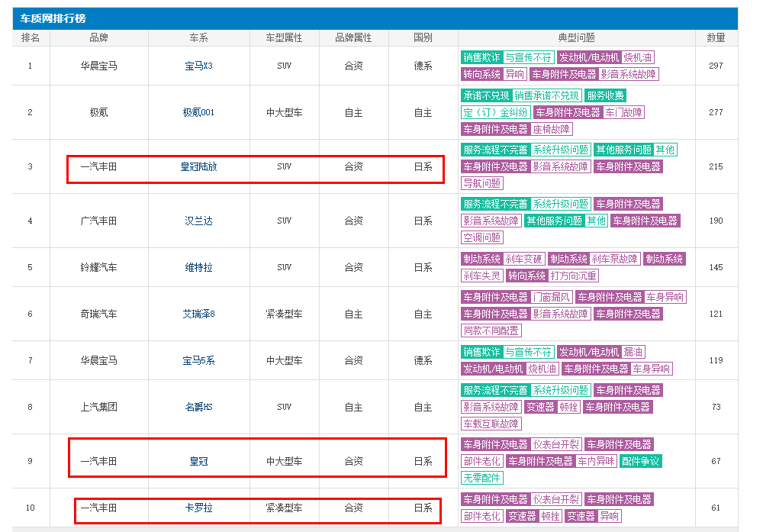Image resolution: width=763 pixels, height=532 pixels.
Task: Click the 宝马5系 series link
Action: (x=198, y=360)
